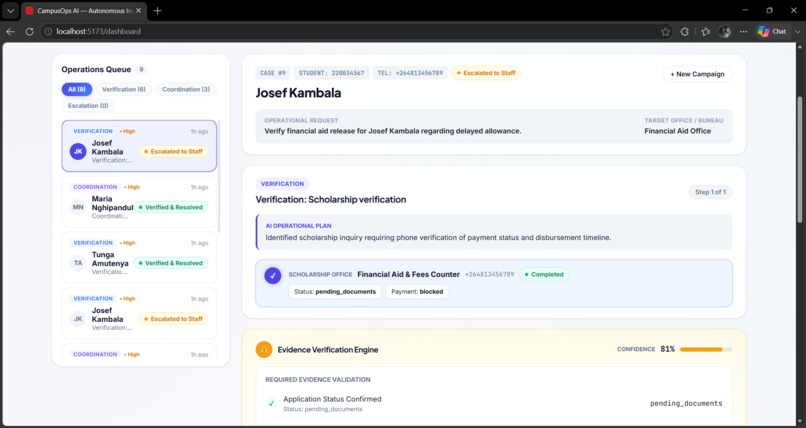806x428 pixels.
Task: Click the Payment: blocked chip
Action: (x=417, y=292)
